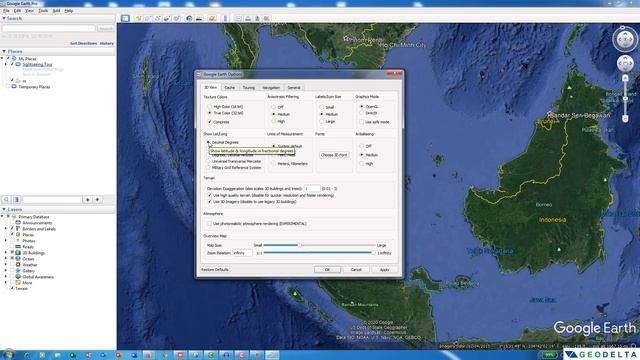Click the Get Directions link
The height and width of the screenshot is (360, 640).
pos(83,43)
